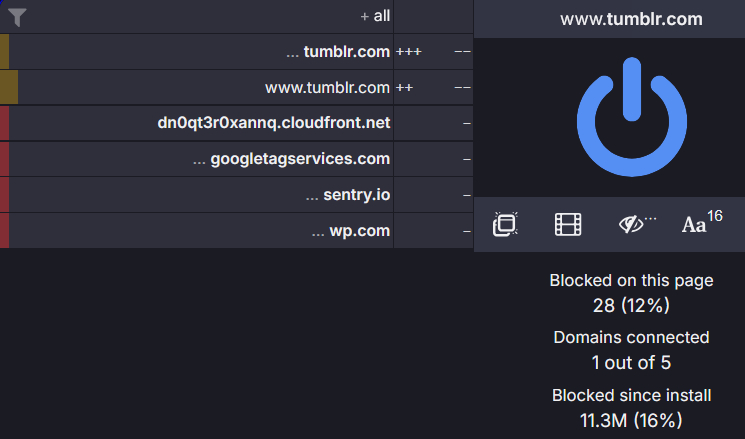Image resolution: width=745 pixels, height=439 pixels.
Task: Click the www.tumblr.com hostname header
Action: (x=631, y=19)
